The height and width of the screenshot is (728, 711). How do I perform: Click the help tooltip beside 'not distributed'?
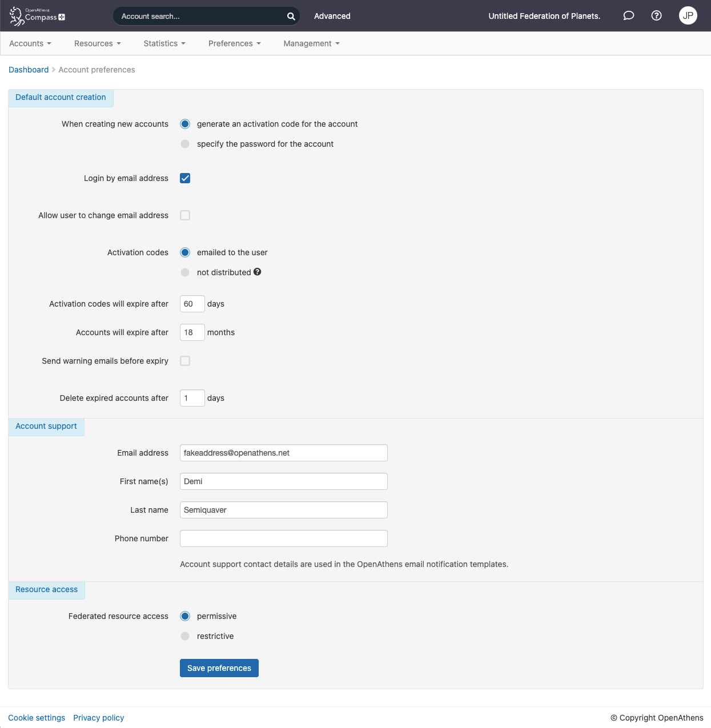(257, 272)
